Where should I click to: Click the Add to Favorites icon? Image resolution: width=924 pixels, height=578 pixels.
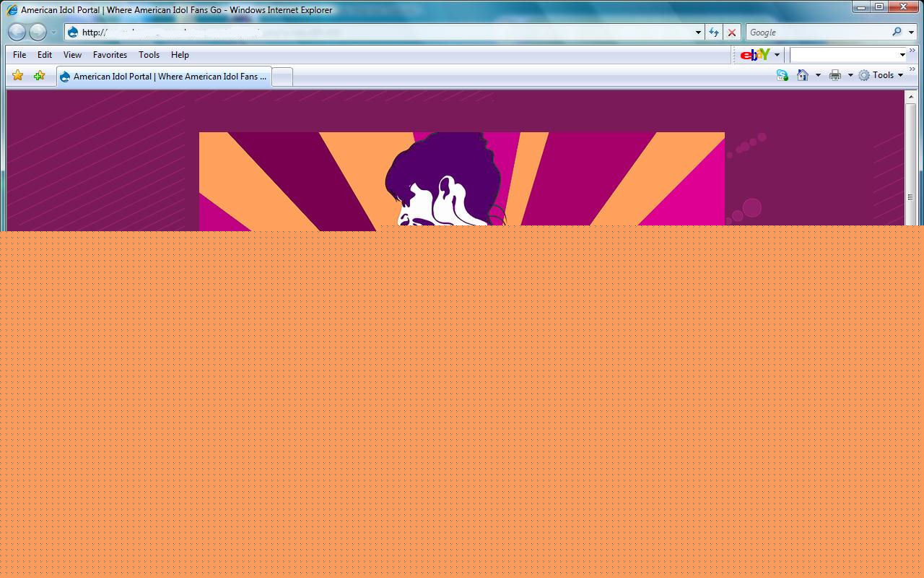(39, 76)
